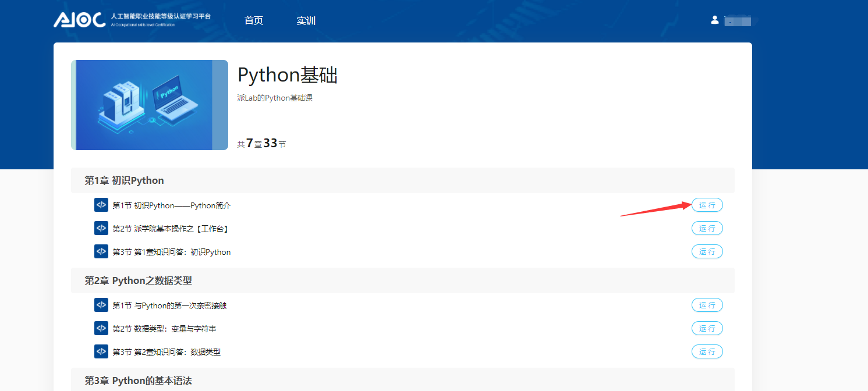This screenshot has width=868, height=391.
Task: Click code icon for 与Python的第一次亲密接触
Action: point(101,305)
